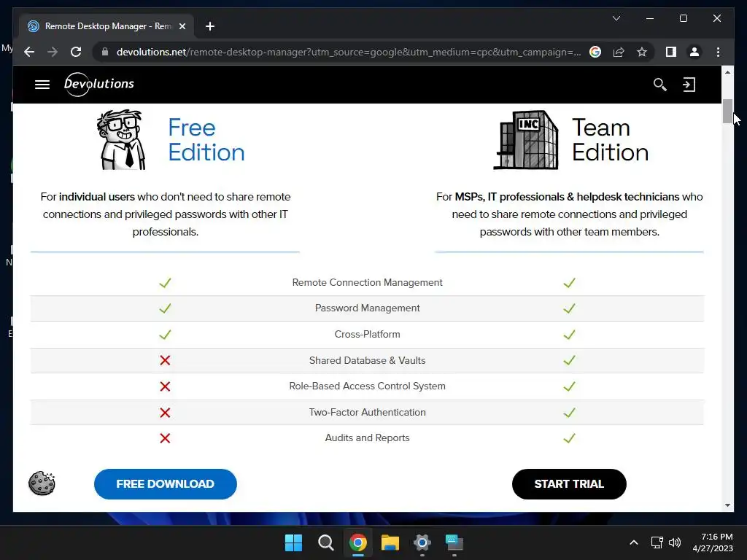Bookmark this tab with the star
747x560 pixels.
(x=642, y=52)
